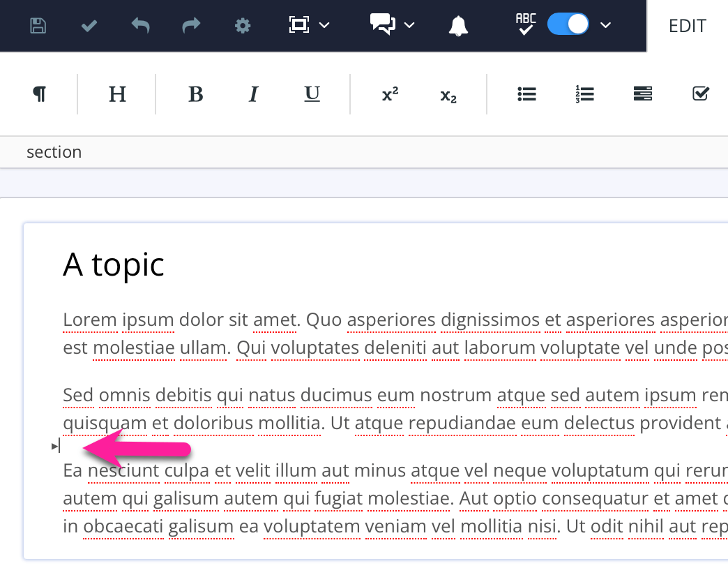
Task: Apply underline formatting
Action: click(x=312, y=94)
